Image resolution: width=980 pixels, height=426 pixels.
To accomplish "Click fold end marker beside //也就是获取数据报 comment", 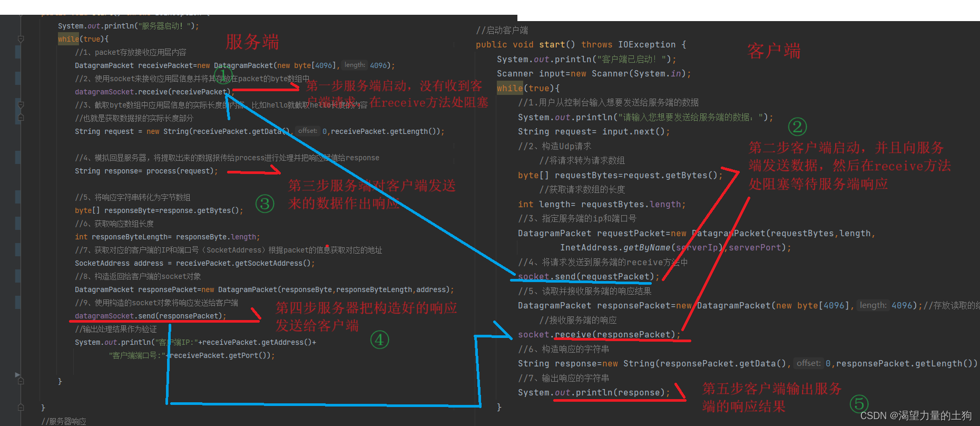I will (x=21, y=118).
